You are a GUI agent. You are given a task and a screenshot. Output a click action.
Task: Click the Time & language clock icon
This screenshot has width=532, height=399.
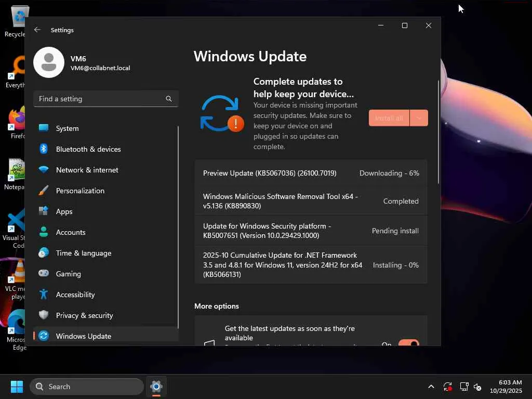click(44, 253)
